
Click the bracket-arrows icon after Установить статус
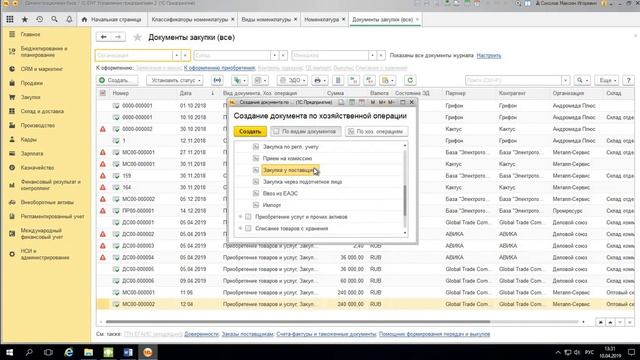[217, 80]
